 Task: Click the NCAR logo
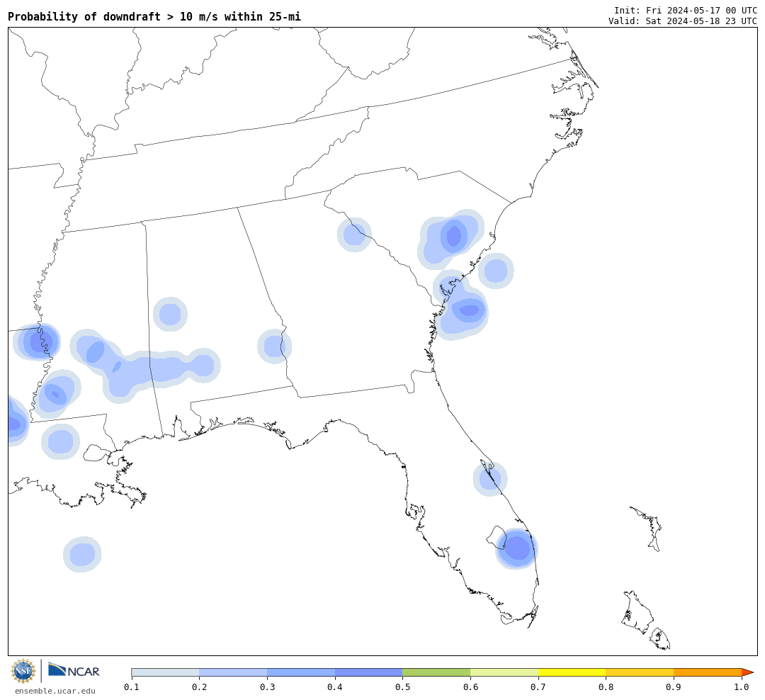point(74,670)
